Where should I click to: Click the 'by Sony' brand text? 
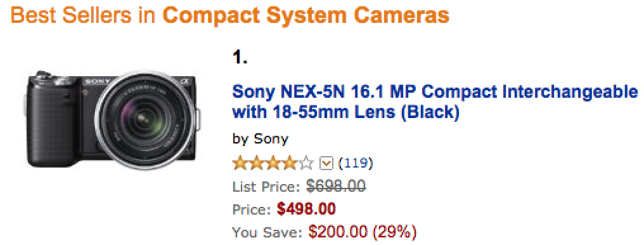coord(261,140)
